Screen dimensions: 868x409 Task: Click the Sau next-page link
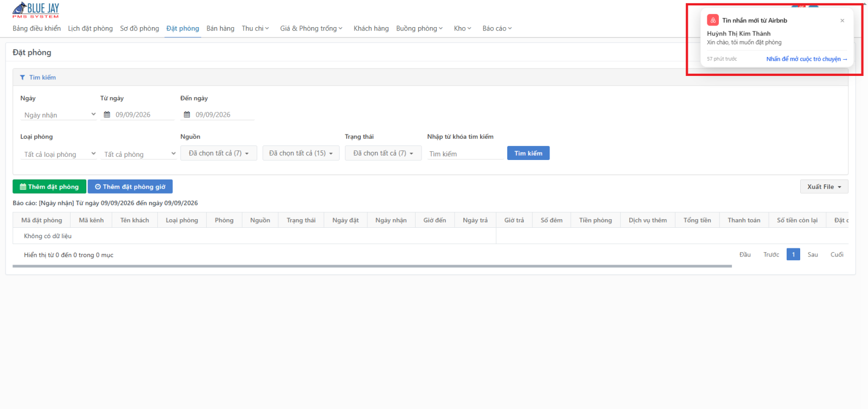(813, 254)
